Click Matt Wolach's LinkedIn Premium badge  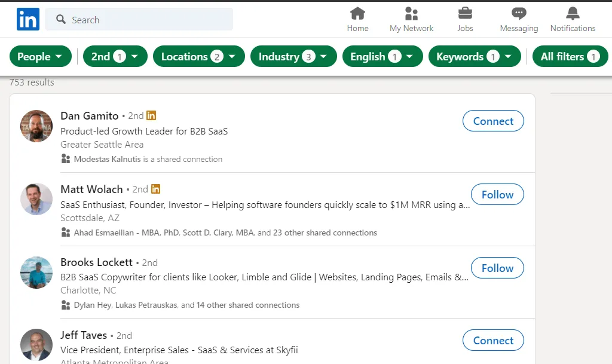pos(155,189)
